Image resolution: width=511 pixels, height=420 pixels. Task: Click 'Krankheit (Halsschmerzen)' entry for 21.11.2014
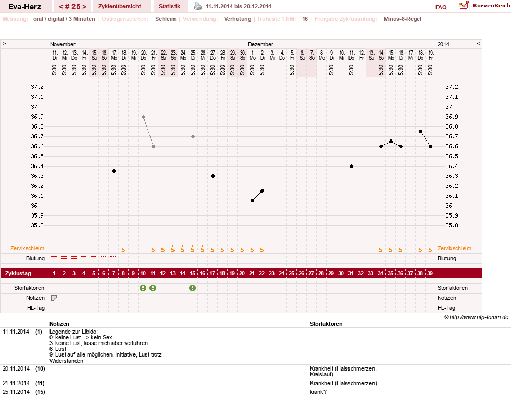pyautogui.click(x=343, y=383)
